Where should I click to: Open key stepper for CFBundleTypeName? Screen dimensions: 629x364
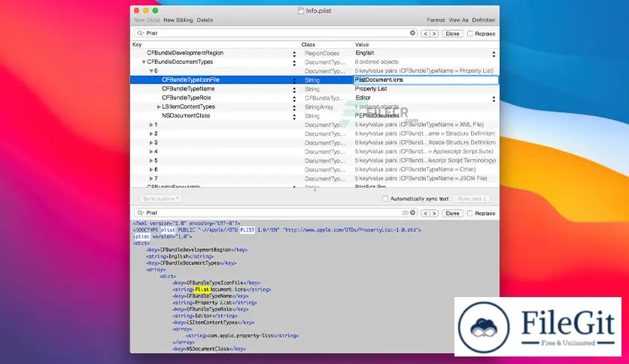(294, 89)
